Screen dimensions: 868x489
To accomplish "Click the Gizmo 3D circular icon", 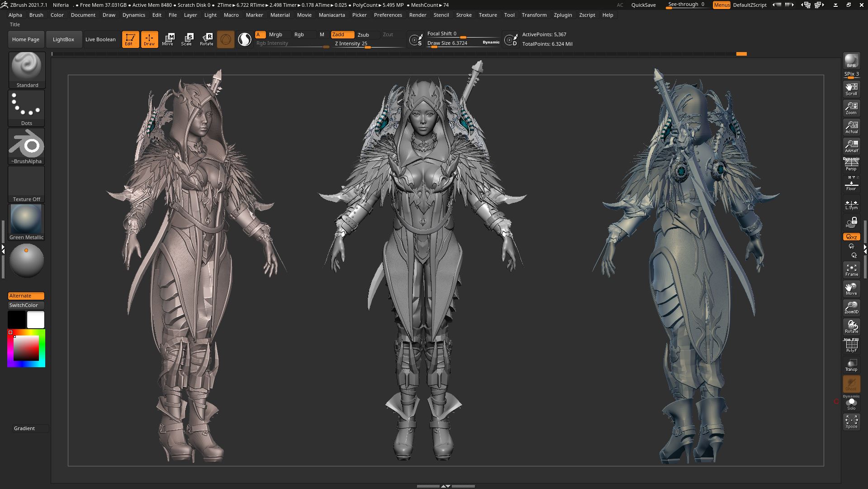I will 226,39.
